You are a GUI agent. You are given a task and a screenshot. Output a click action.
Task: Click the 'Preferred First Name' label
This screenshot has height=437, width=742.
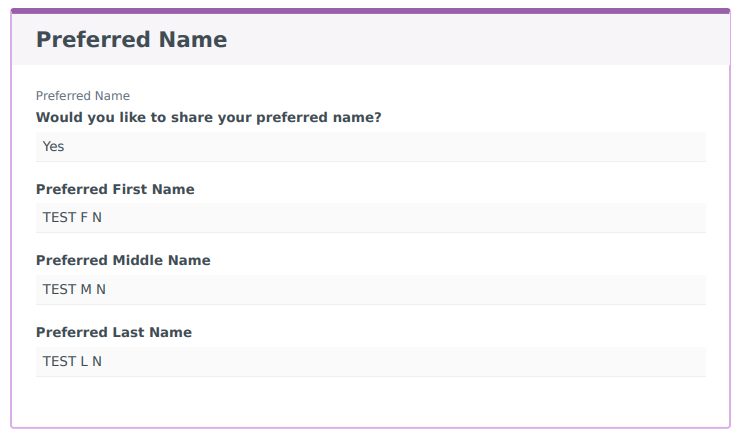coord(115,189)
